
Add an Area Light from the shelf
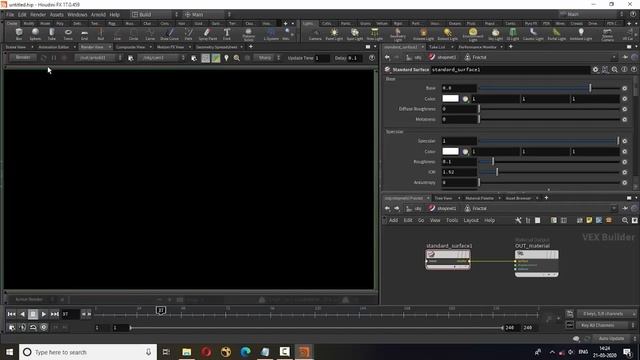click(374, 34)
